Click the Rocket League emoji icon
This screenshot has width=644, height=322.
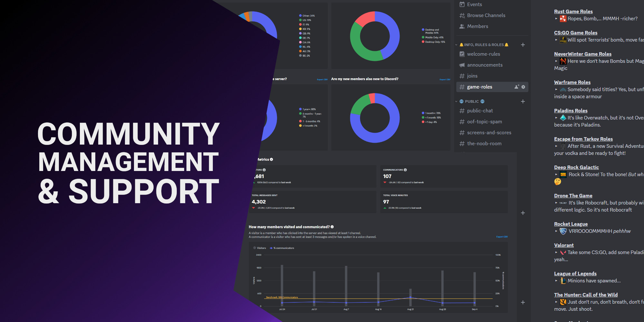(x=563, y=231)
